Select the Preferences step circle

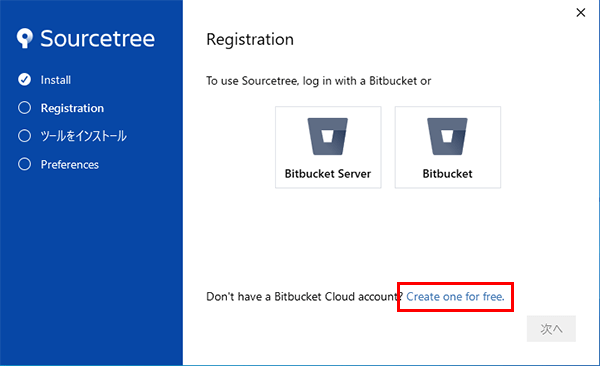(24, 164)
